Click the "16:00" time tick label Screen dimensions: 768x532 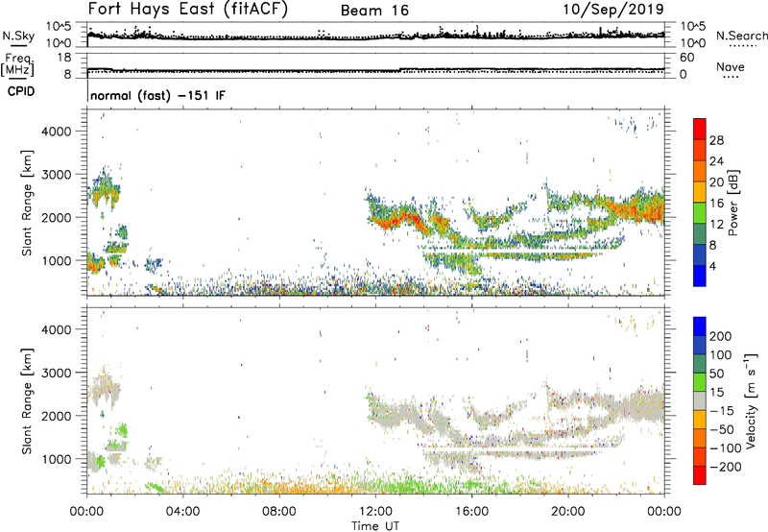click(471, 512)
